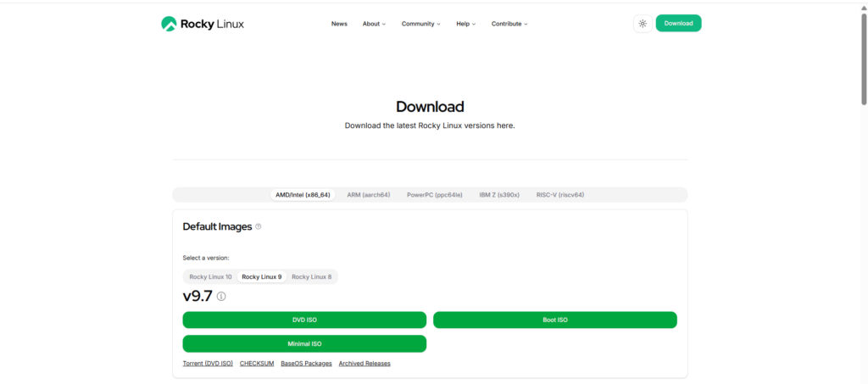Click the page's vertical scrollbar thumb

coord(863,59)
